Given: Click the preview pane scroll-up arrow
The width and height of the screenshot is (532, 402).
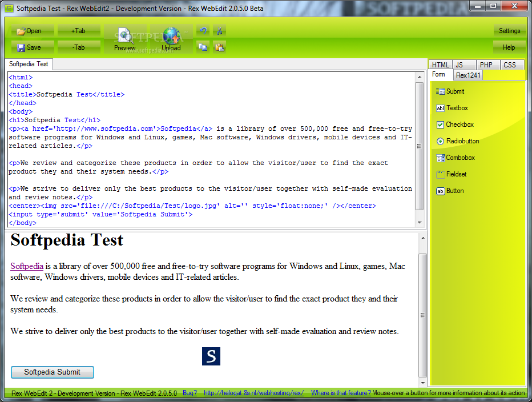Looking at the screenshot, I should (422, 238).
